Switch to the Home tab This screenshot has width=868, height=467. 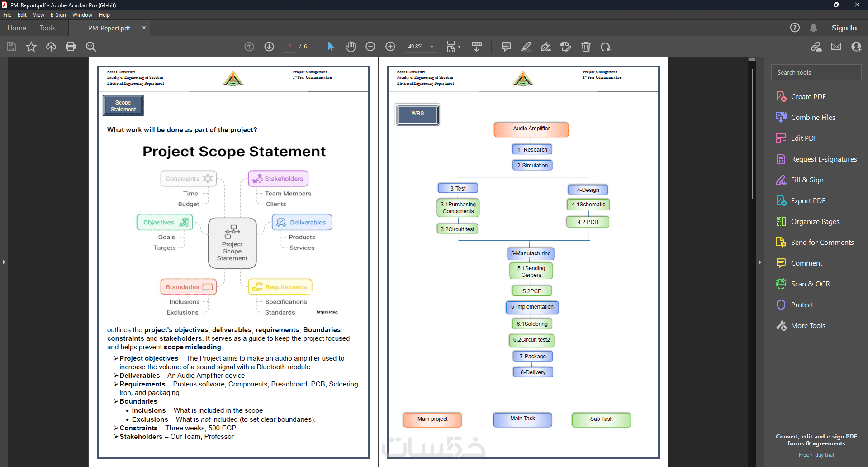tap(17, 28)
